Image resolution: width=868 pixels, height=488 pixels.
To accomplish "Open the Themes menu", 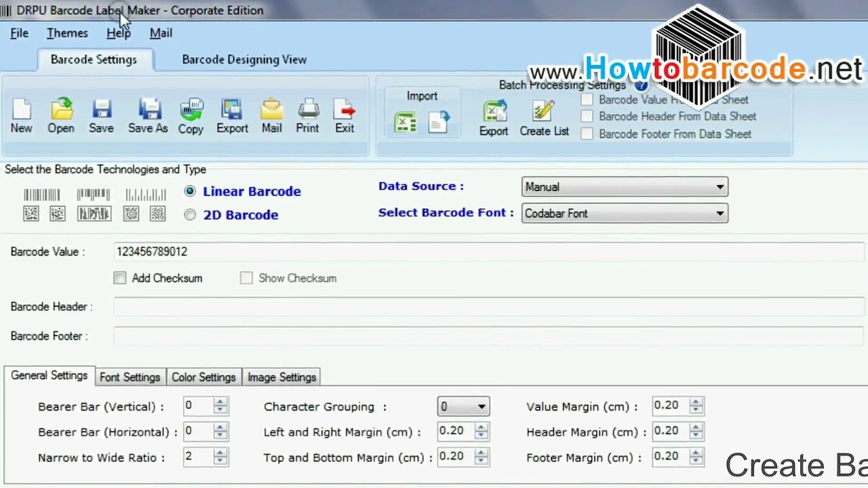I will [67, 33].
